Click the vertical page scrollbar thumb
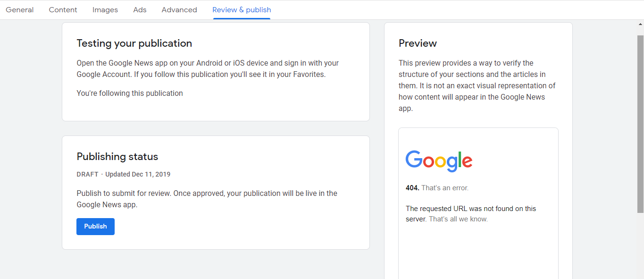 tap(640, 123)
